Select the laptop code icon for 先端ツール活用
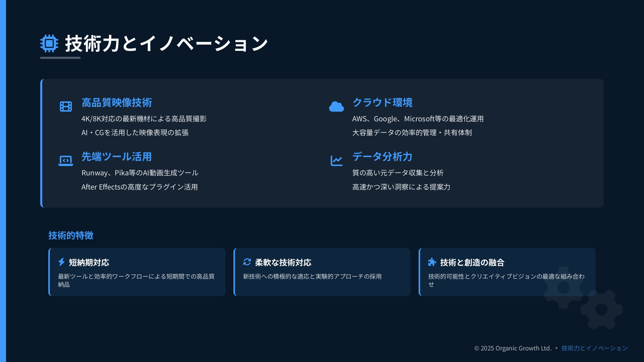 click(x=65, y=160)
